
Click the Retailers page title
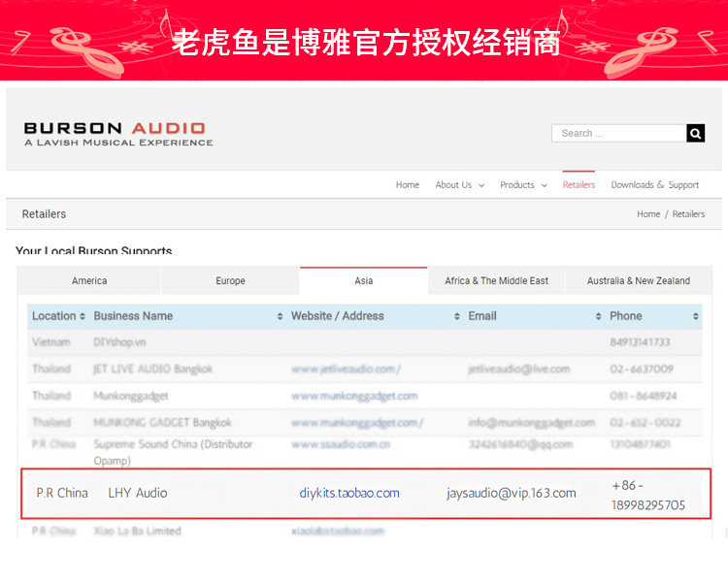(x=44, y=214)
